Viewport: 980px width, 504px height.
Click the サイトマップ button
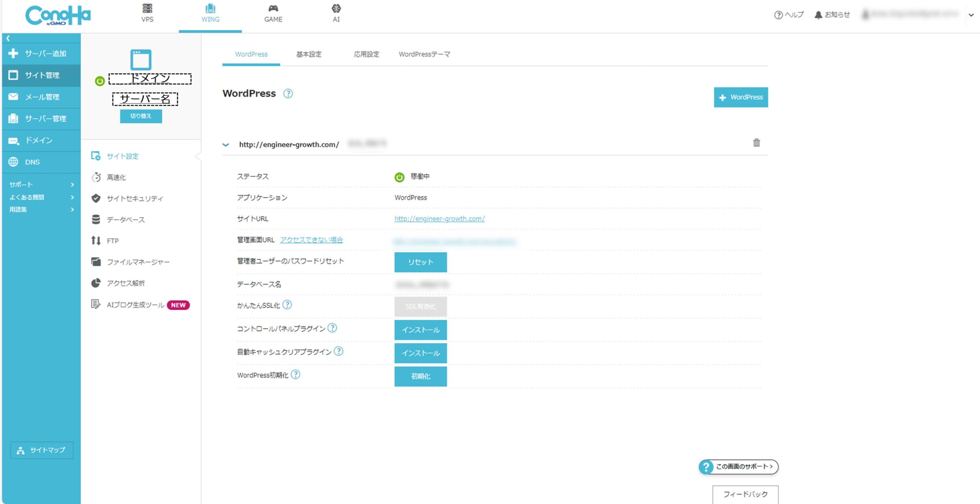(x=42, y=450)
